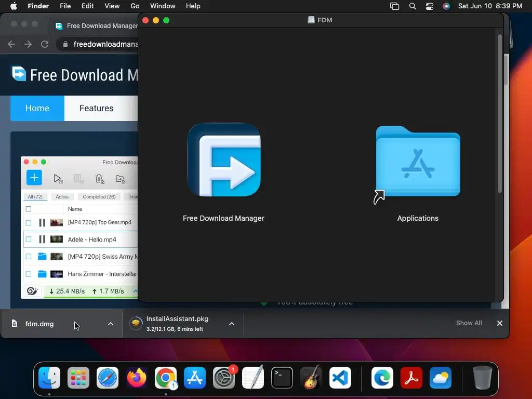Click the date and time in menu bar
The width and height of the screenshot is (532, 399).
tap(490, 6)
